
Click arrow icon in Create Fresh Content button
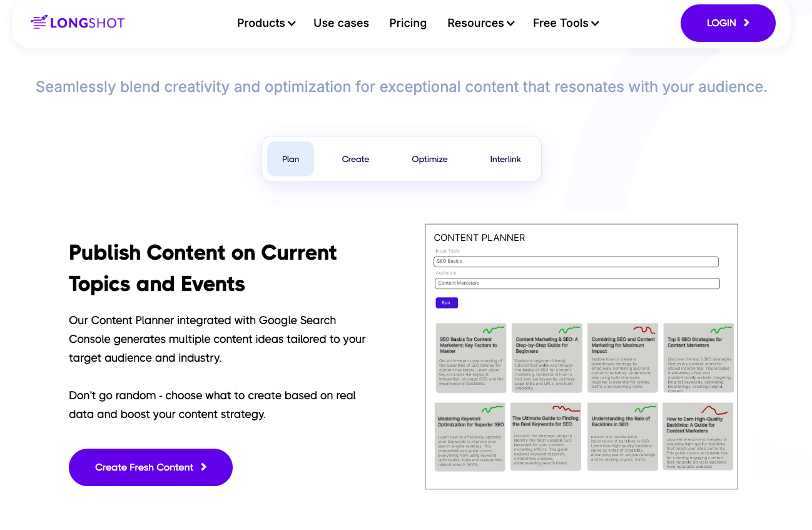(x=203, y=467)
